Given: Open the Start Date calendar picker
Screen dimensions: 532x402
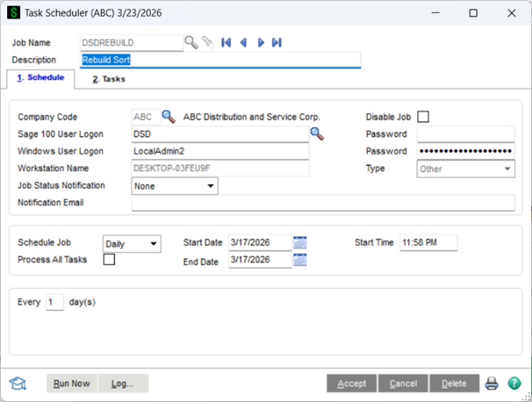Looking at the screenshot, I should coord(300,242).
